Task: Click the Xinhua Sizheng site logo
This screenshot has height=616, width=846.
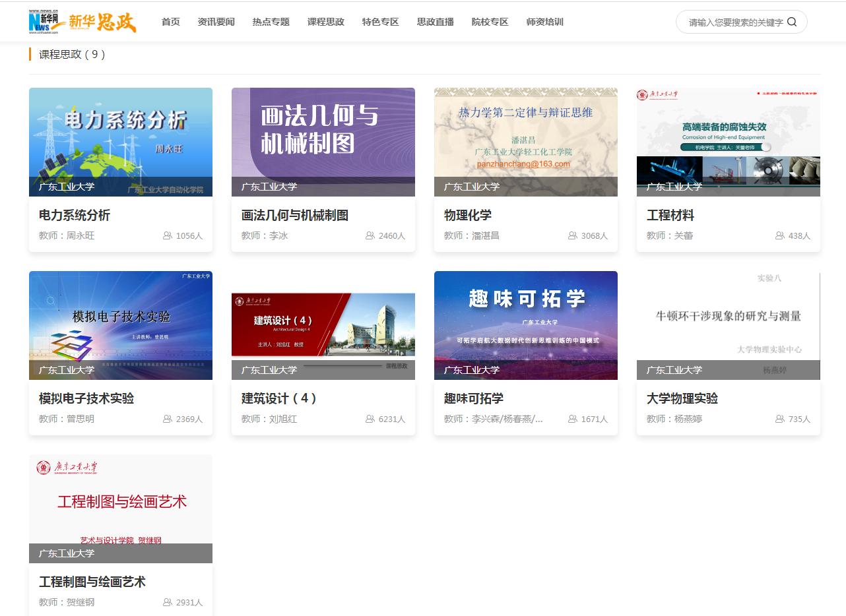Action: coord(82,22)
